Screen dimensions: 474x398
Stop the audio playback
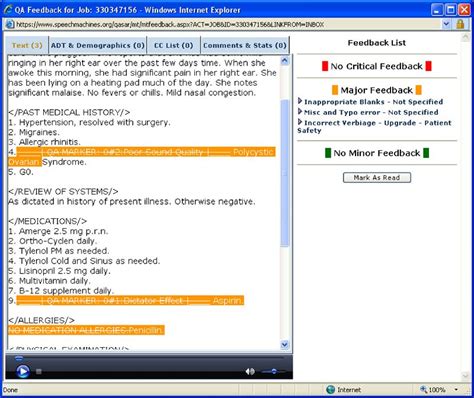point(39,371)
